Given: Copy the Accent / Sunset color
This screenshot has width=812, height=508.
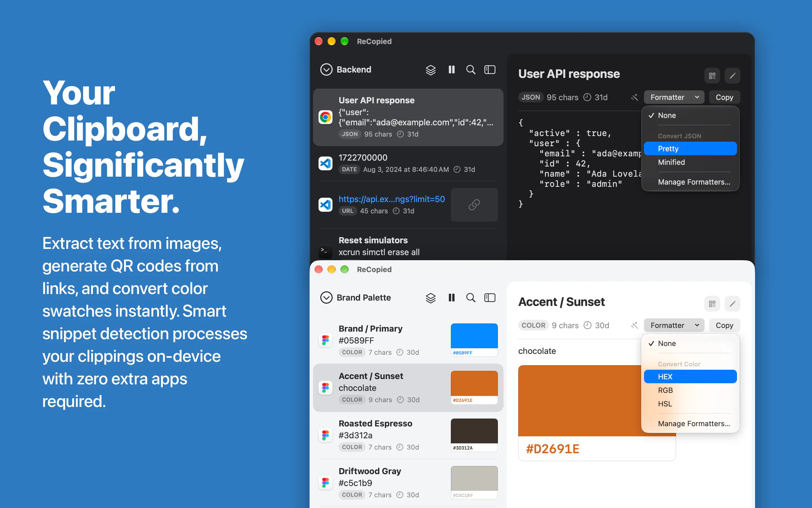Looking at the screenshot, I should click(724, 326).
